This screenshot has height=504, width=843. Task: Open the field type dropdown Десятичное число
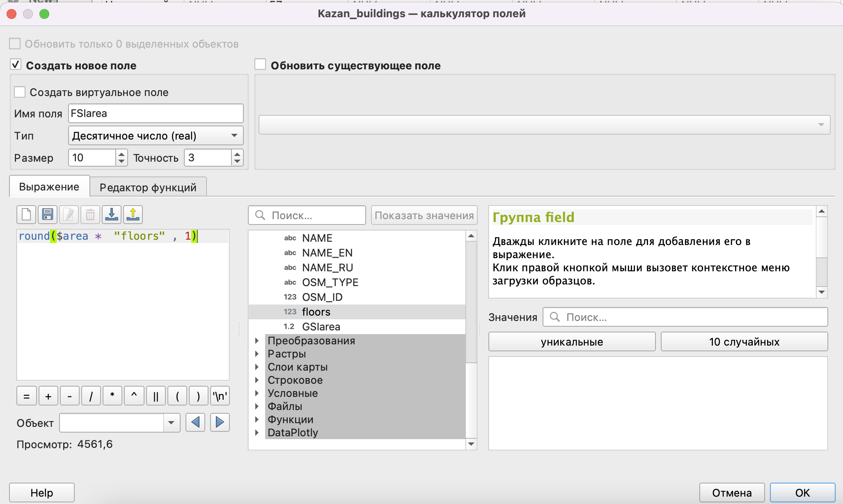pos(156,135)
